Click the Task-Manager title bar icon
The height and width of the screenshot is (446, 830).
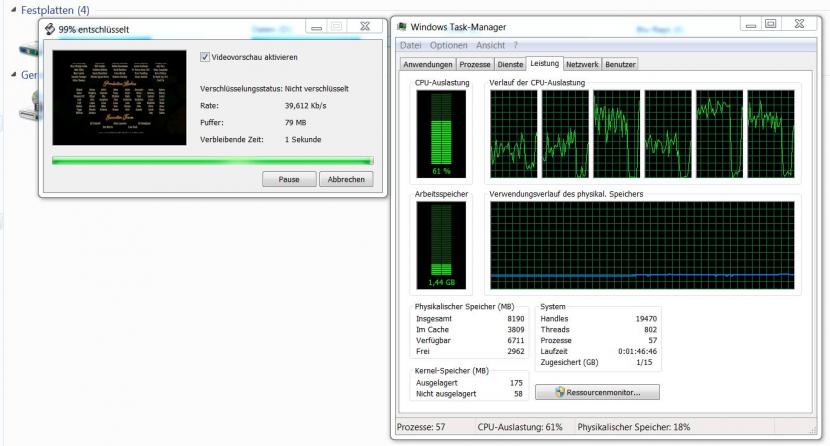tap(402, 26)
